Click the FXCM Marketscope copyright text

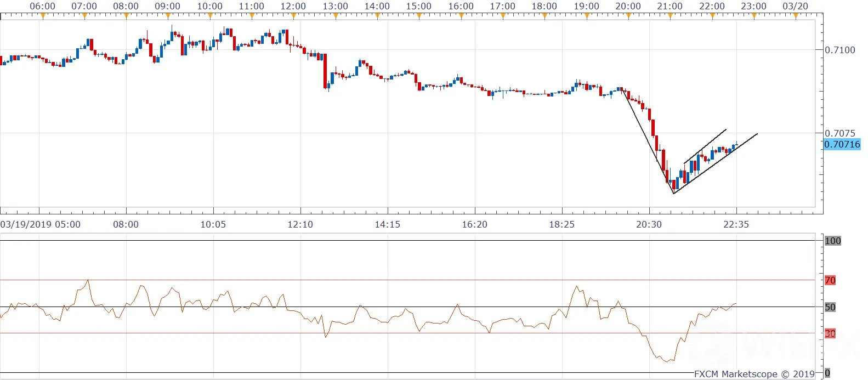pos(754,374)
